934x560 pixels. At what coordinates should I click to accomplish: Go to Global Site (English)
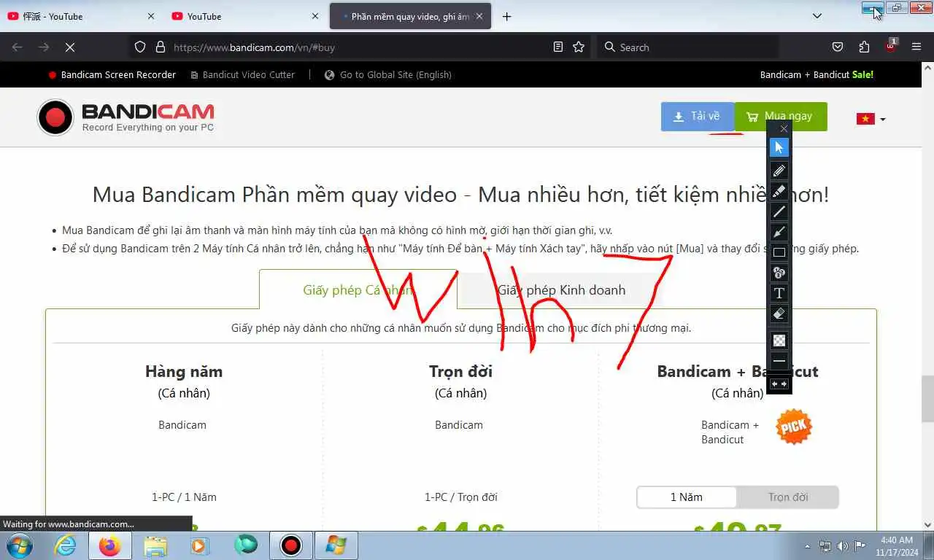pyautogui.click(x=388, y=74)
